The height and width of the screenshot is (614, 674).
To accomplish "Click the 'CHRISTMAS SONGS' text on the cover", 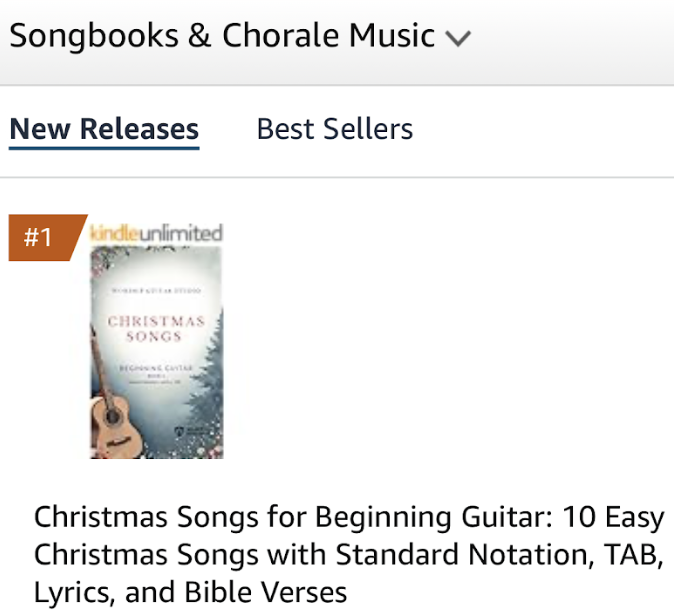I will coord(156,328).
